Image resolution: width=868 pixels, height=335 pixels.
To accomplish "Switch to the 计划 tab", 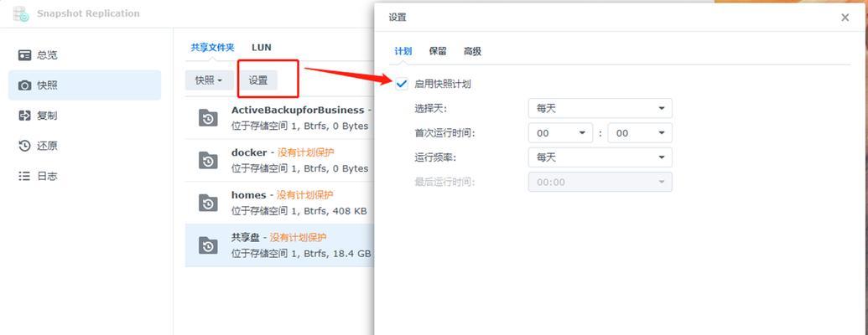I will point(403,51).
